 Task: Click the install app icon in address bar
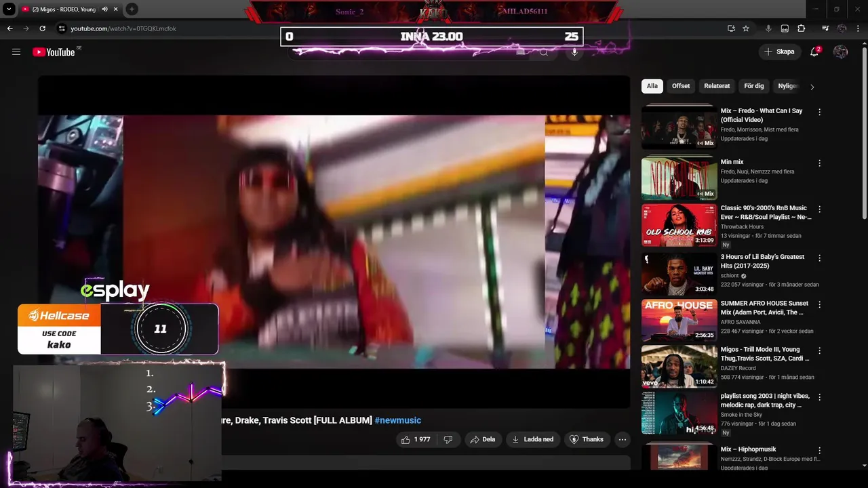[x=731, y=28]
